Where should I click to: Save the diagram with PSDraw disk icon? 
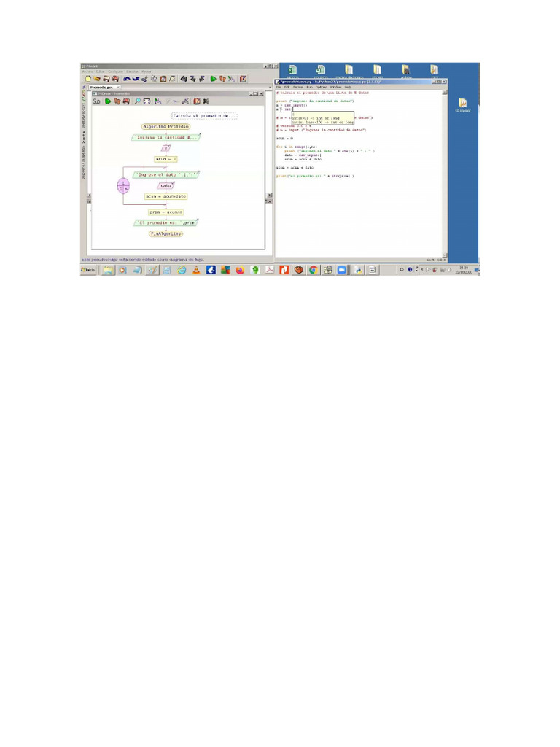[126, 101]
